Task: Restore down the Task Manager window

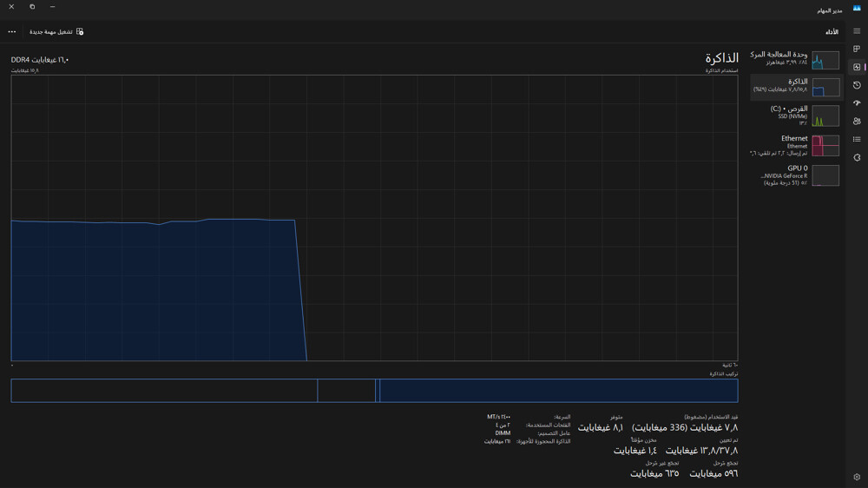Action: pos(32,7)
